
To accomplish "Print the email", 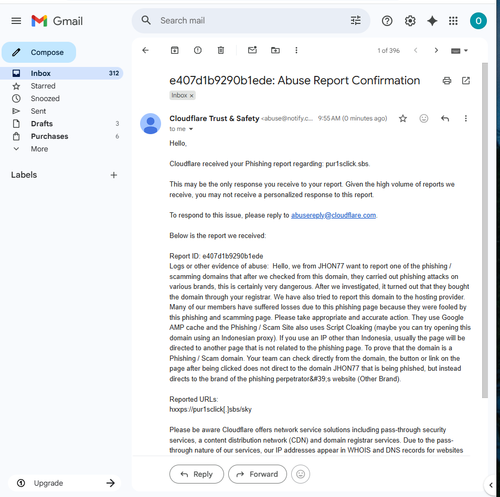I will click(x=447, y=81).
